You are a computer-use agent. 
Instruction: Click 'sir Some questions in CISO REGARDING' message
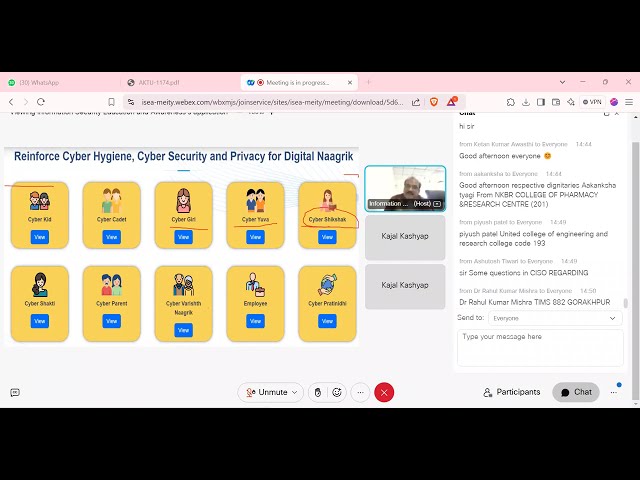[x=524, y=273]
